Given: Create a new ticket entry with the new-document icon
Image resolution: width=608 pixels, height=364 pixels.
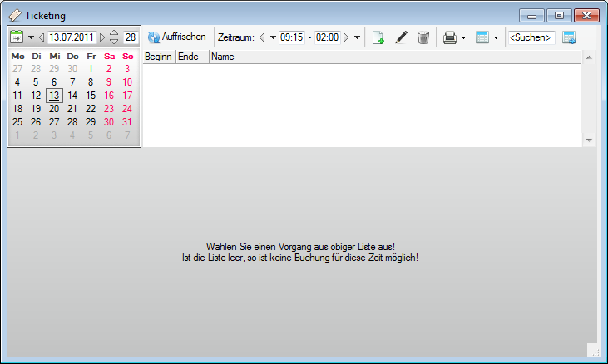Looking at the screenshot, I should click(378, 37).
